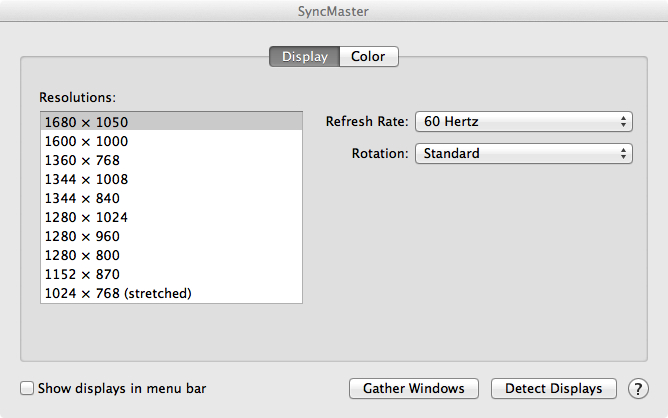
Task: Select the Display tab
Action: (305, 57)
